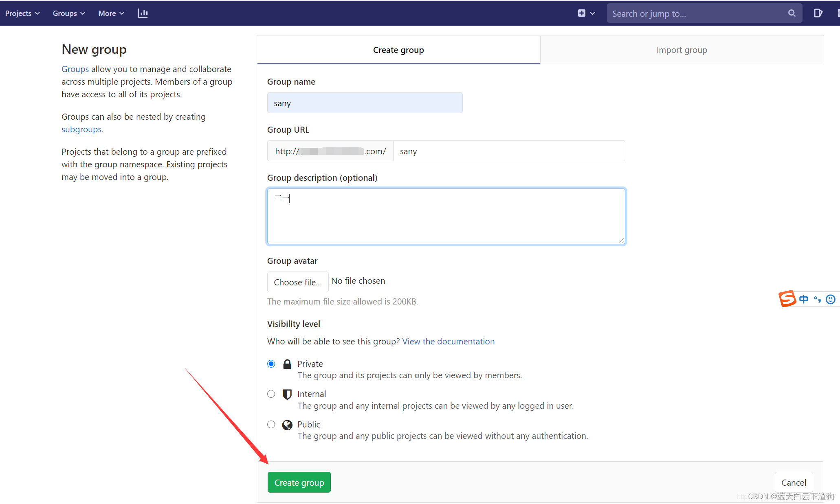This screenshot has height=504, width=840.
Task: Open the View the documentation link
Action: point(448,341)
